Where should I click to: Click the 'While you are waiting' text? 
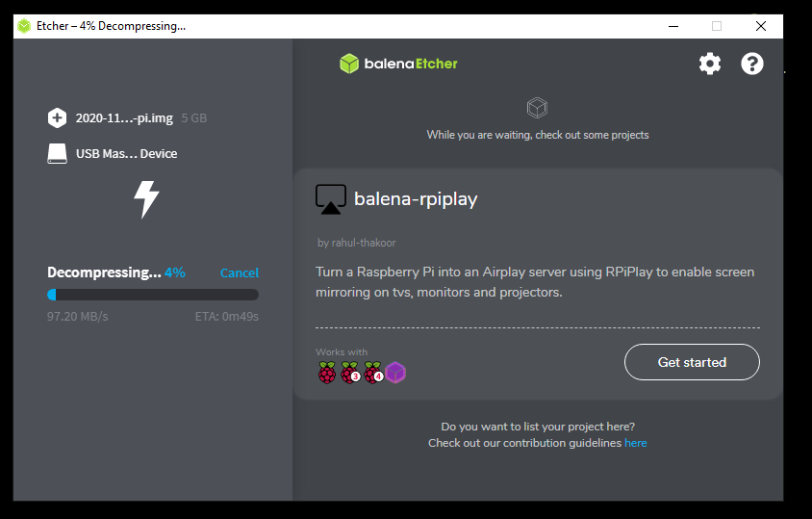tap(538, 135)
